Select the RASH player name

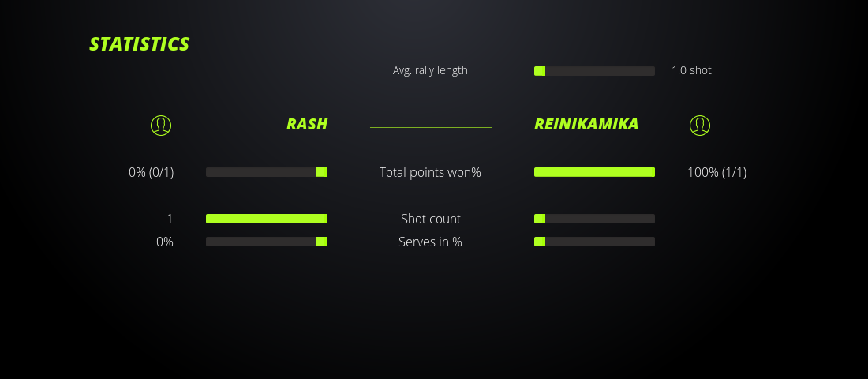point(306,124)
